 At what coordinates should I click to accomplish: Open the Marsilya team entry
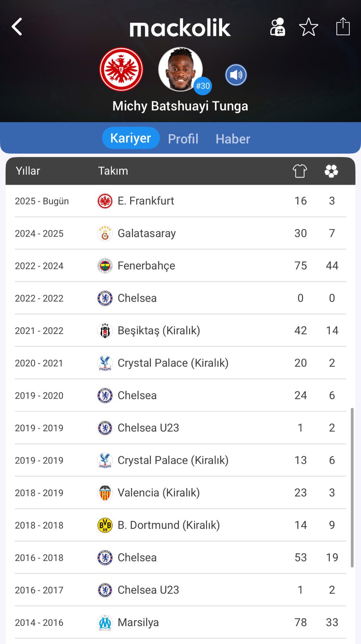[x=138, y=622]
